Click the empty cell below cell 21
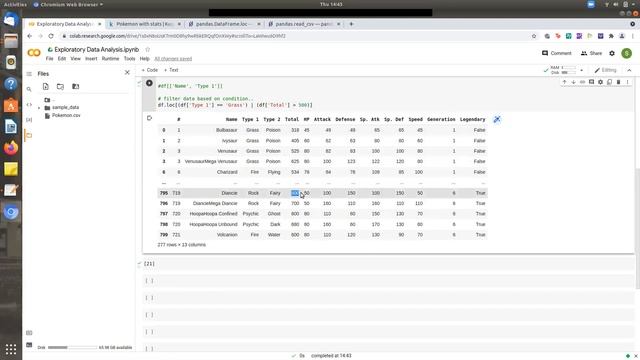Screen dimensions: 640x360 388,281
